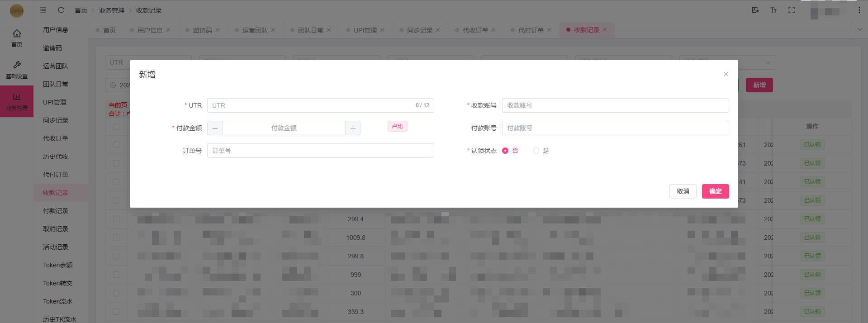Click the collapse sidebar menu icon

(43, 10)
